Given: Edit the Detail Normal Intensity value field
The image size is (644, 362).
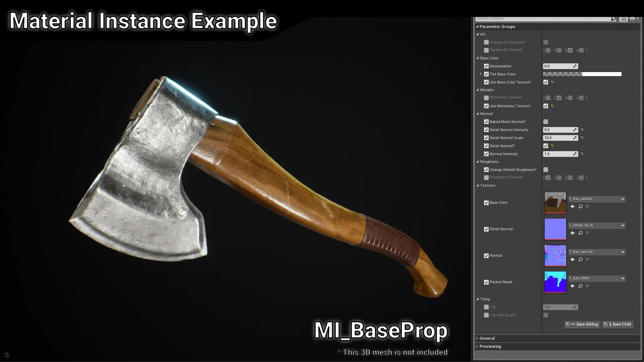Looking at the screenshot, I should pos(558,129).
